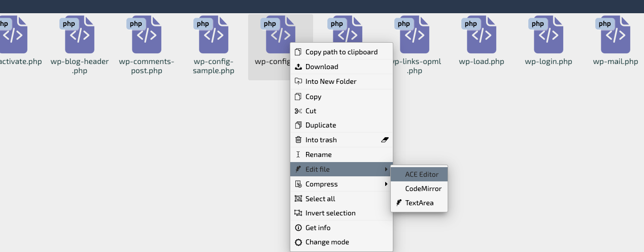Open the wp-blog-header.php file icon
The image size is (644, 252).
(80, 35)
